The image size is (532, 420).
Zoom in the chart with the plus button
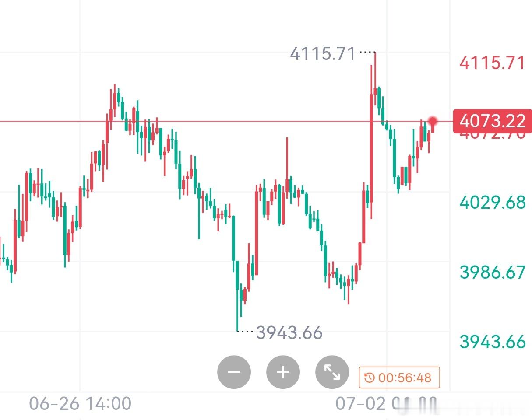point(283,372)
